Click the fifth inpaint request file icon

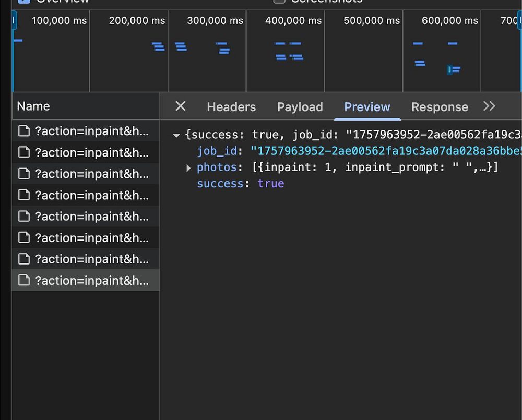[24, 216]
